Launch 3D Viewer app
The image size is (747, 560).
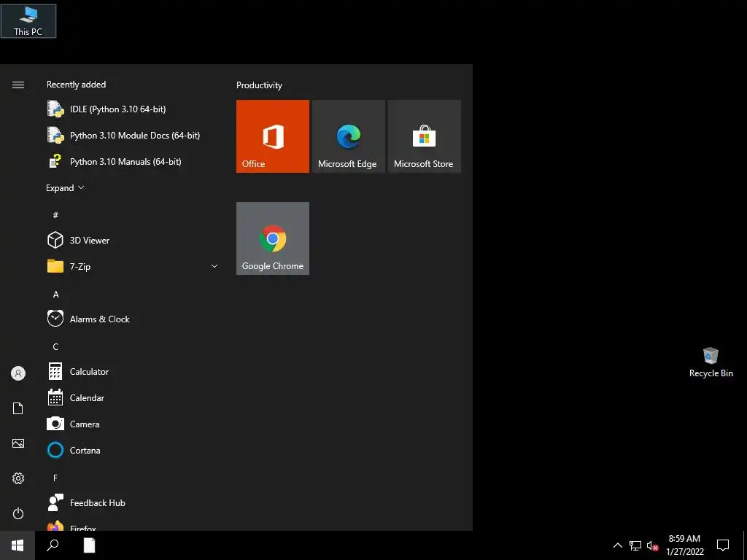tap(133, 240)
